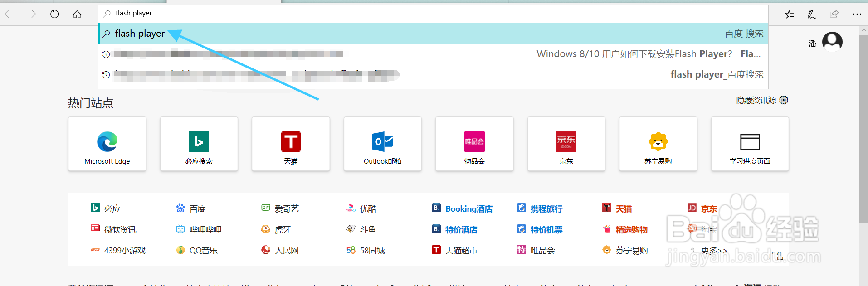
Task: Click the vertical page scrollbar
Action: 863,129
